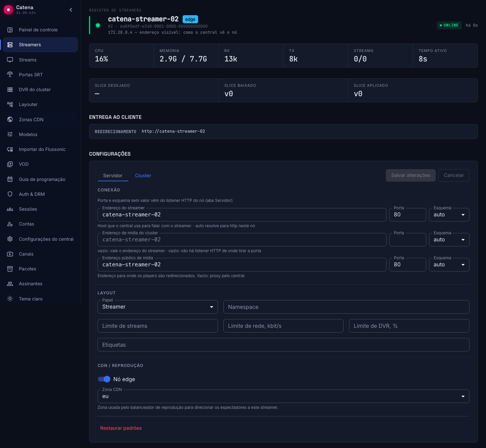Image resolution: width=486 pixels, height=448 pixels.
Task: Open the Zonas CDN menu item
Action: [40, 120]
